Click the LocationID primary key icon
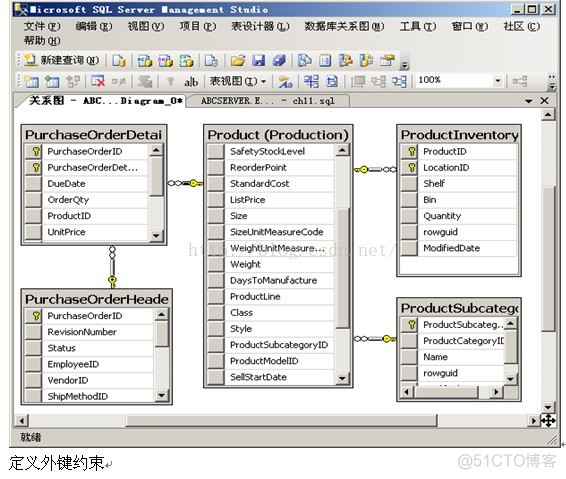The width and height of the screenshot is (566, 479). coord(411,167)
